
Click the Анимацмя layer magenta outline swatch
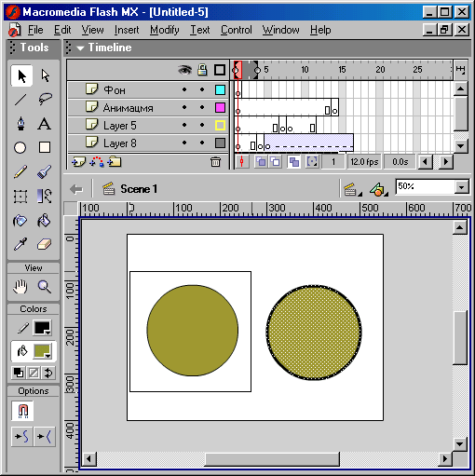click(220, 108)
